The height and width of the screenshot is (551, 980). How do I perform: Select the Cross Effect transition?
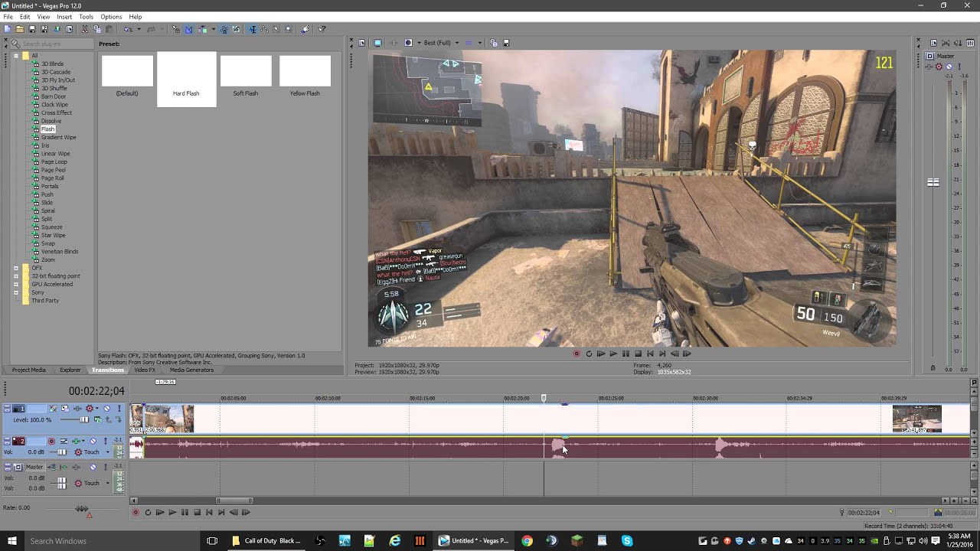56,112
